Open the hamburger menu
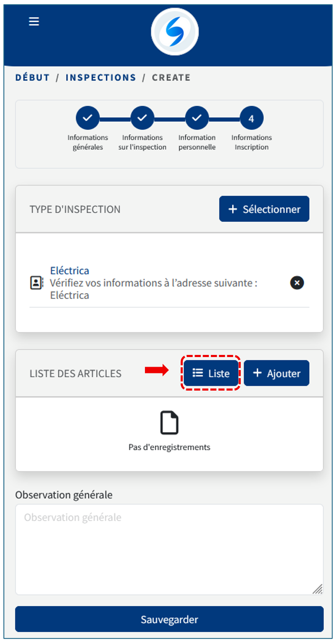334x644 pixels. (x=34, y=21)
